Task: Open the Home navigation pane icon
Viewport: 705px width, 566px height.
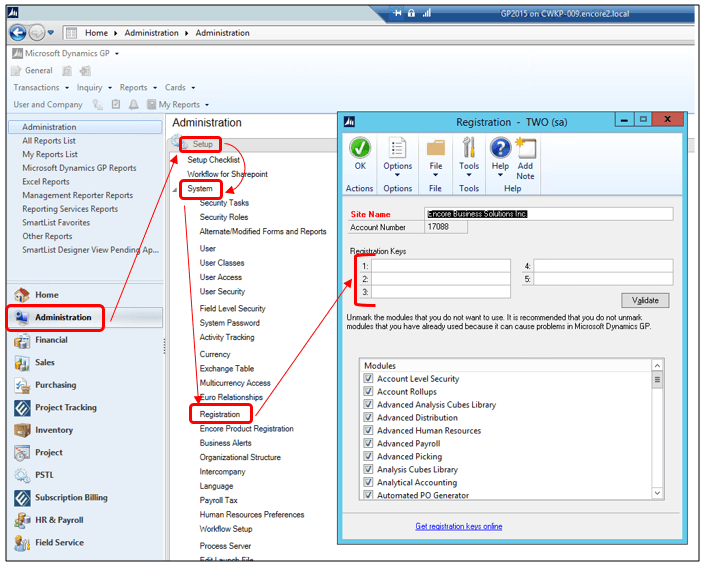Action: coord(22,295)
